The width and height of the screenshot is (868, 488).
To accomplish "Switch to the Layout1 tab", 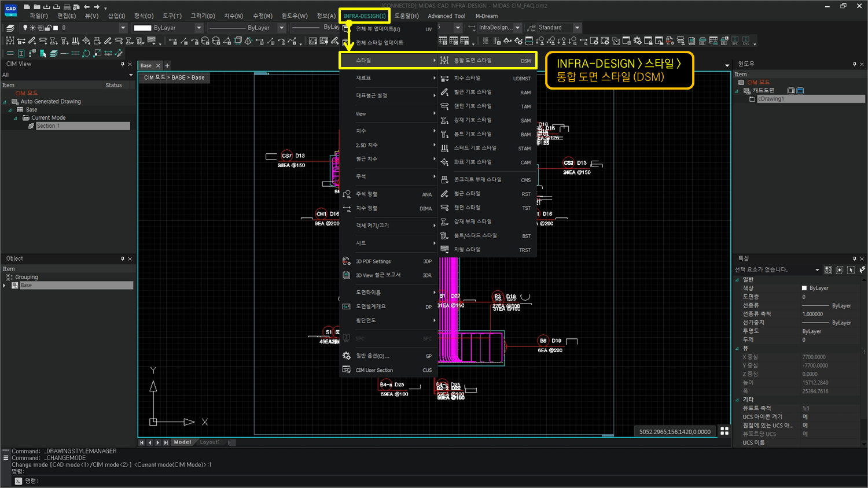I will tap(209, 442).
